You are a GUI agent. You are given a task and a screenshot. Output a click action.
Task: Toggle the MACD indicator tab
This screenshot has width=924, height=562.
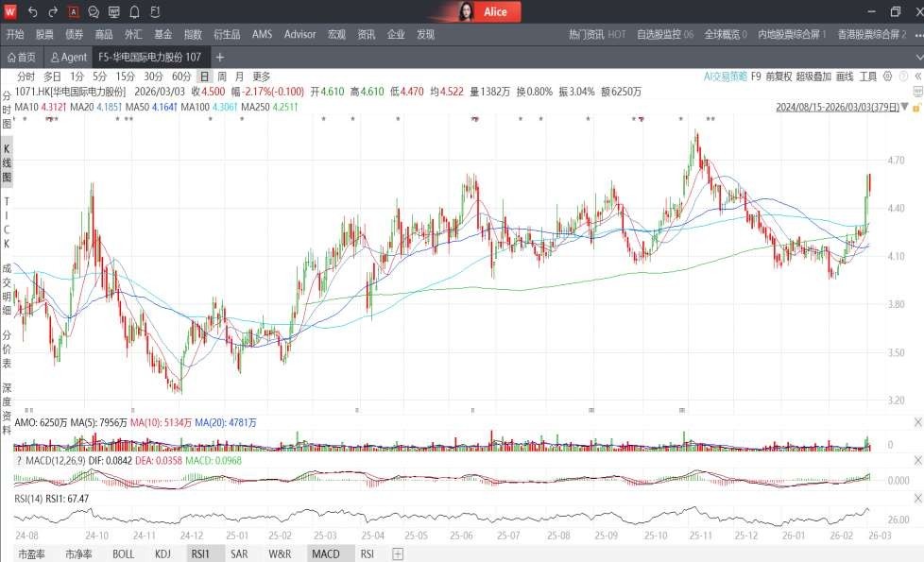click(x=325, y=554)
